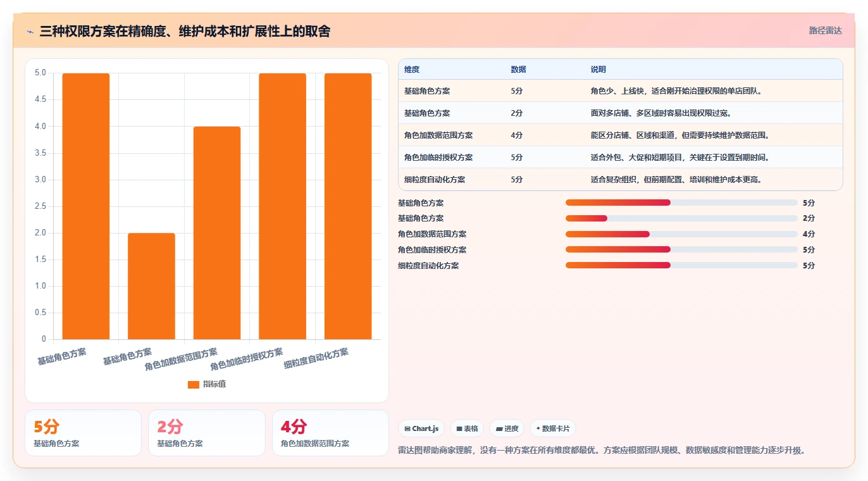Open the 路径雷达 label in header
868x481 pixels.
click(826, 30)
